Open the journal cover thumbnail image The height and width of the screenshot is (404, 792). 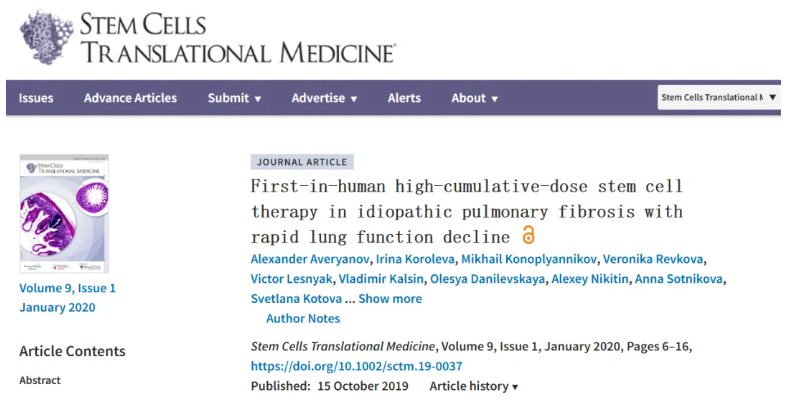point(64,213)
